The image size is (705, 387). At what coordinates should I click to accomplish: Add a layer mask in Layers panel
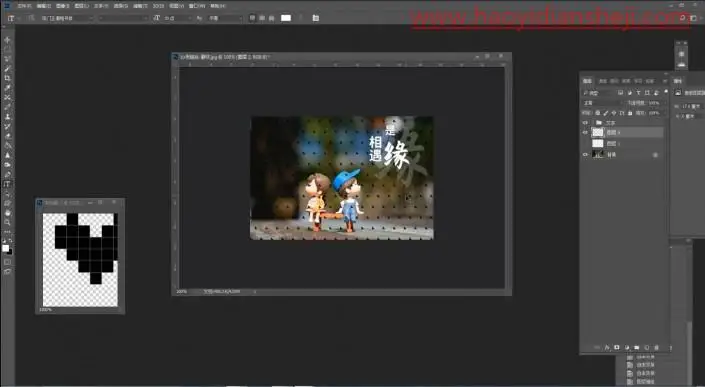point(616,347)
